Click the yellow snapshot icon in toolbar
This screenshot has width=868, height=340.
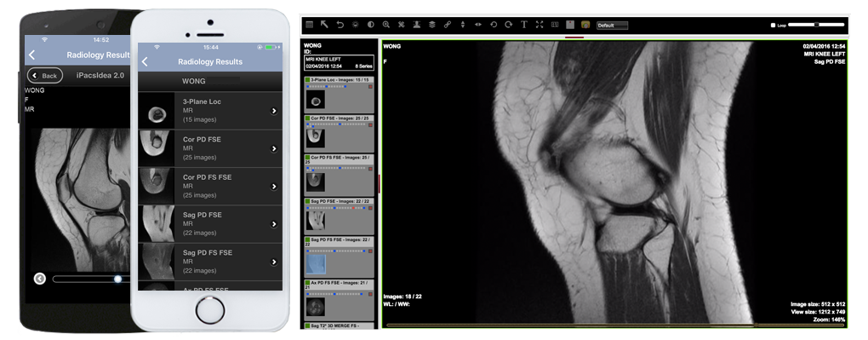tap(585, 25)
